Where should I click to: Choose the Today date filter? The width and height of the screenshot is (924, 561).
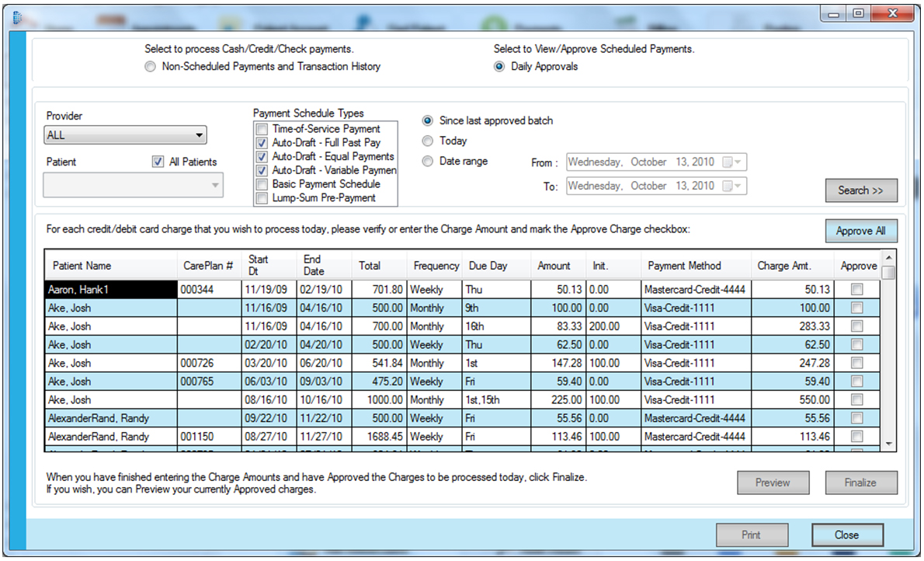[x=427, y=141]
